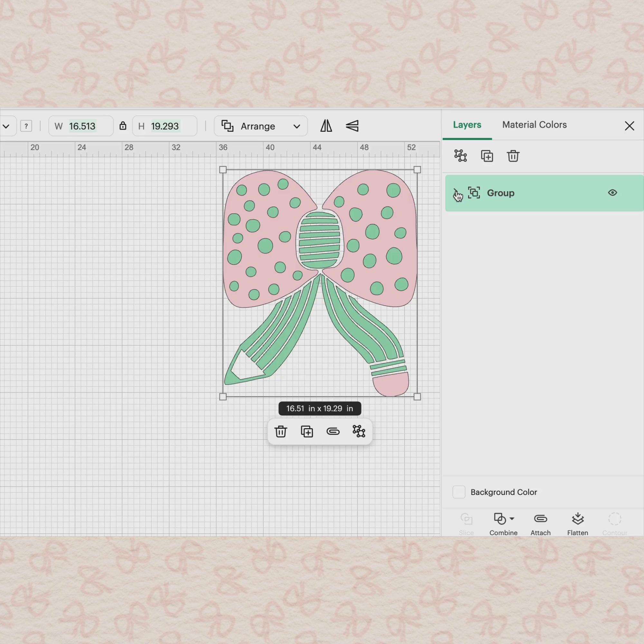Click the Ungroup icon in floating canvas toolbar
644x644 pixels.
click(x=359, y=431)
